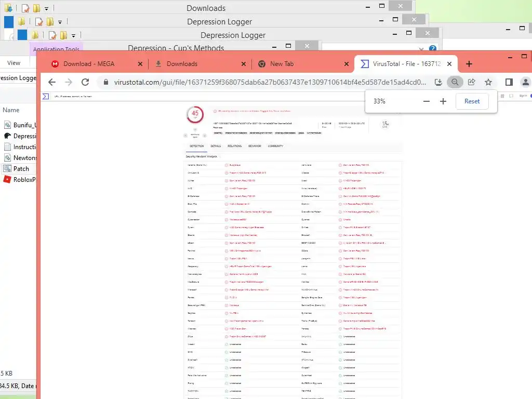Select the Instructi file in Explorer
Image resolution: width=532 pixels, height=399 pixels.
pyautogui.click(x=19, y=147)
